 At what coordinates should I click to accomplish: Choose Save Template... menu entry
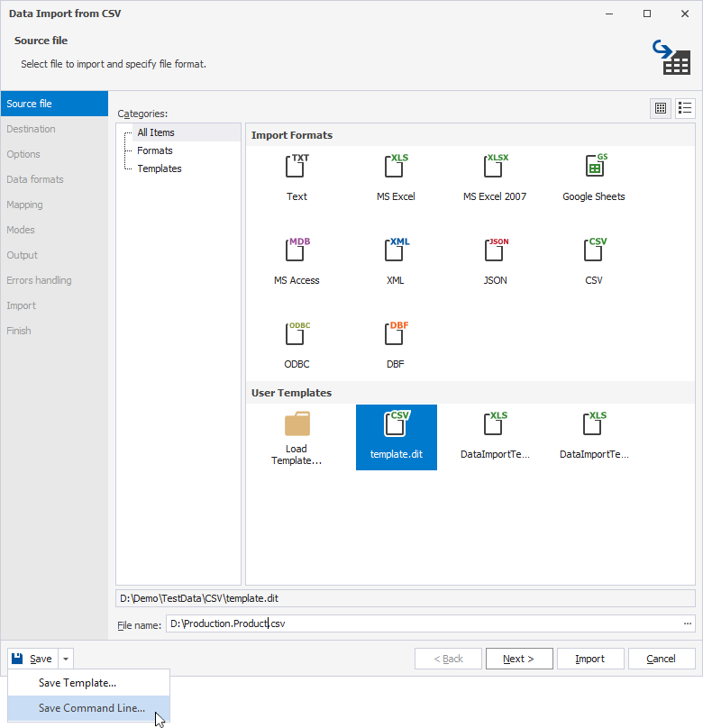tap(88, 683)
